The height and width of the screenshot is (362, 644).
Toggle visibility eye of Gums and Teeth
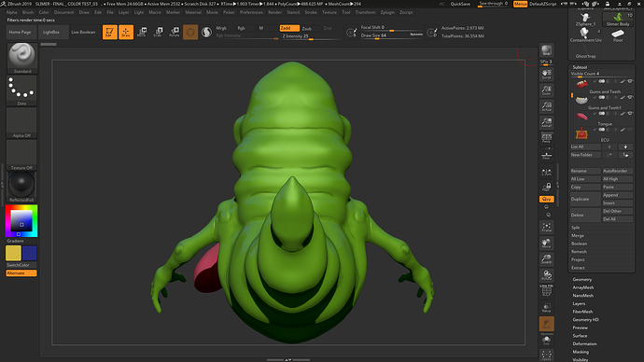click(x=630, y=81)
